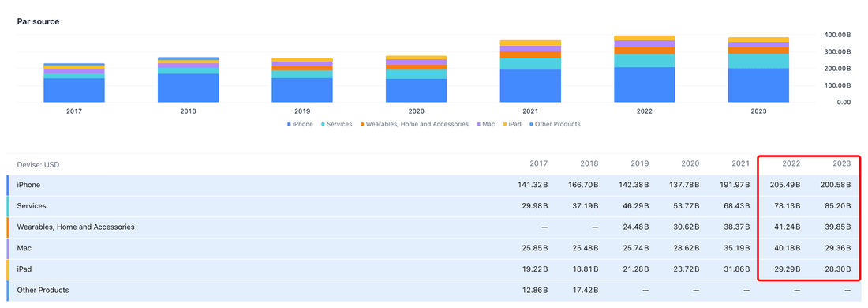This screenshot has width=868, height=308.
Task: Select the Services table row label
Action: click(32, 205)
